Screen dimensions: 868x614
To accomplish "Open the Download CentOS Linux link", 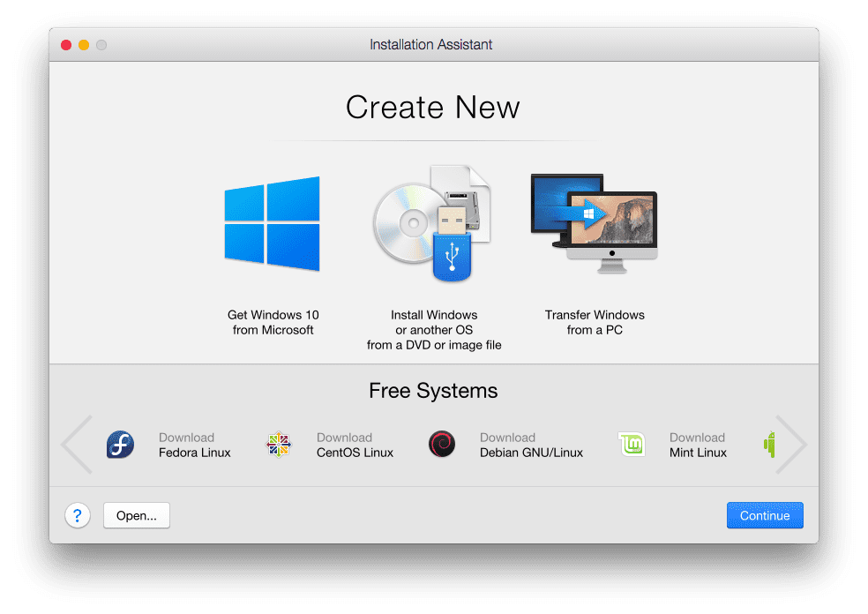I will pos(354,445).
